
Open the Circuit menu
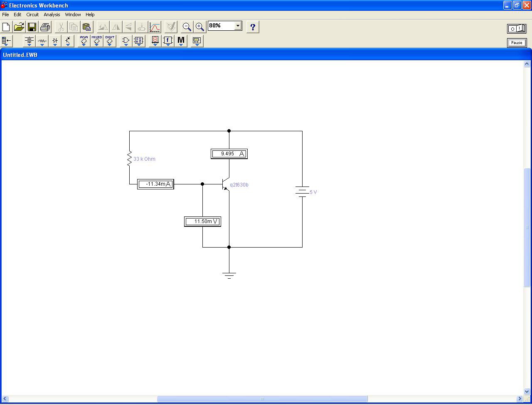tap(32, 15)
